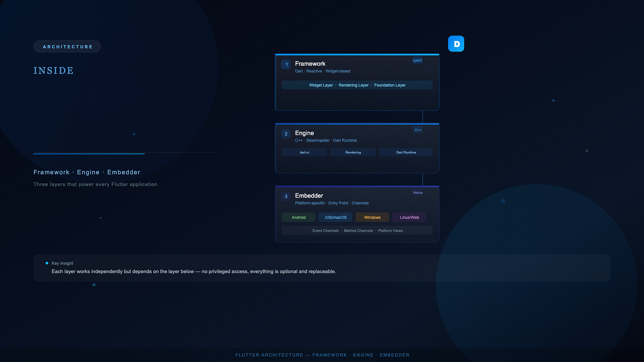Click the "Event Channels" text
This screenshot has width=644, height=362.
[x=326, y=231]
